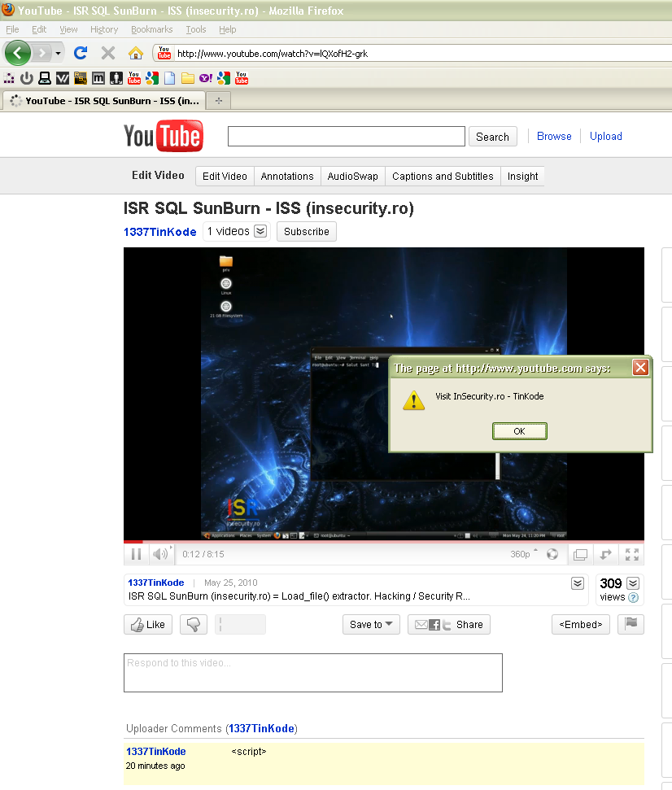Reload the current page
Screen dimensions: 672x790
tap(81, 52)
